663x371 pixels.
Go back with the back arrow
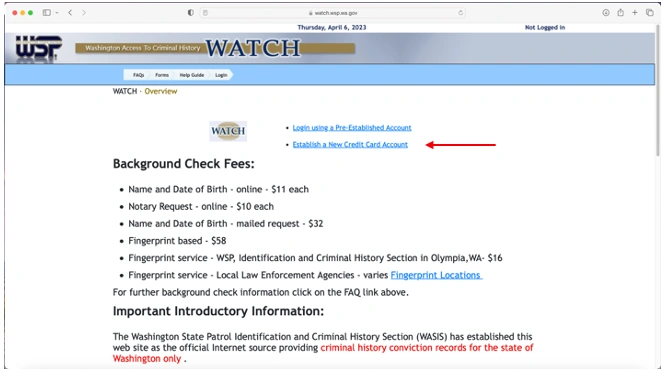tap(70, 13)
